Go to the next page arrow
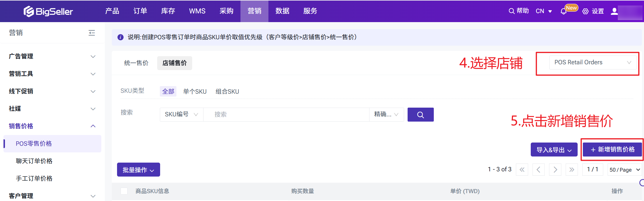 pyautogui.click(x=555, y=170)
